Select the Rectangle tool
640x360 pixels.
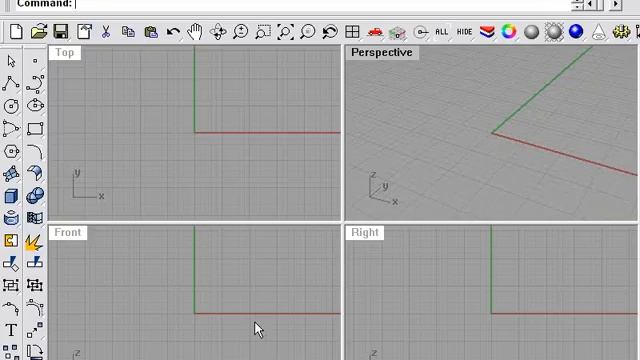[35, 129]
